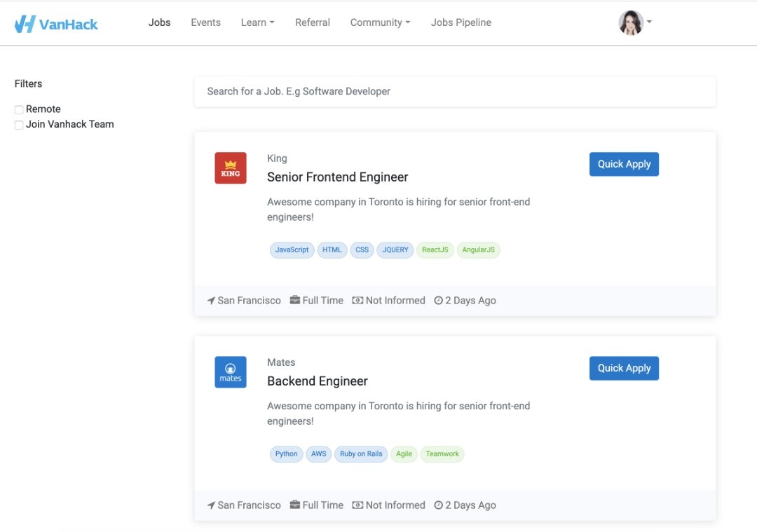
Task: Check the Join Vanhack Team filter
Action: click(x=18, y=124)
